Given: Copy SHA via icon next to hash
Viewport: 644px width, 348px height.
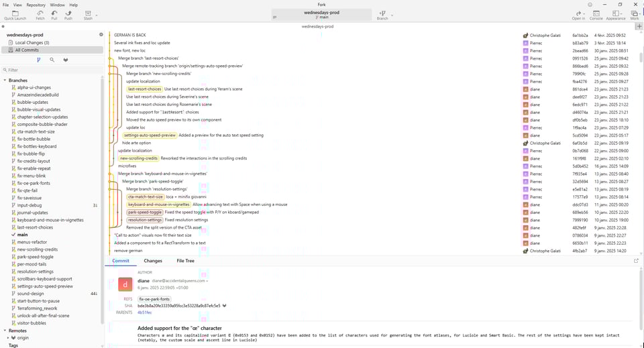Looking at the screenshot, I should pyautogui.click(x=224, y=306).
